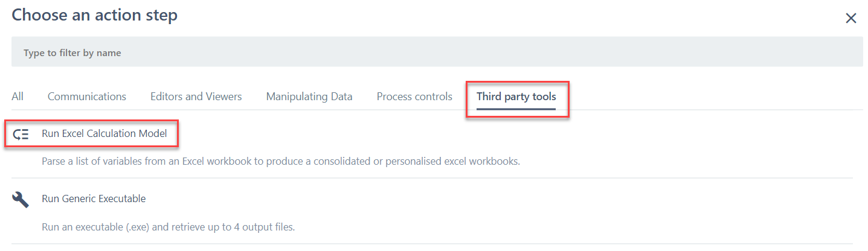Switch to the All tab
This screenshot has width=868, height=251.
(18, 97)
